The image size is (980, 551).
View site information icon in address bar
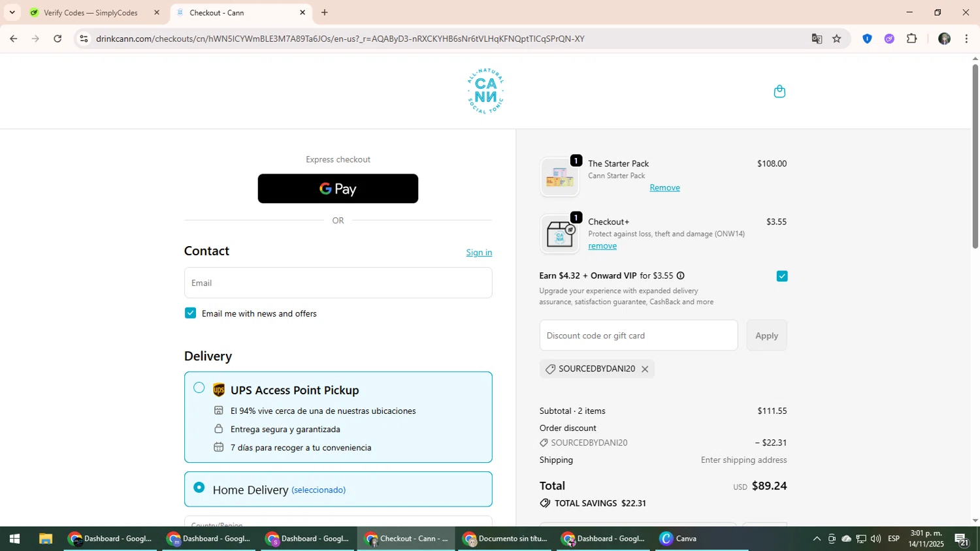point(84,39)
